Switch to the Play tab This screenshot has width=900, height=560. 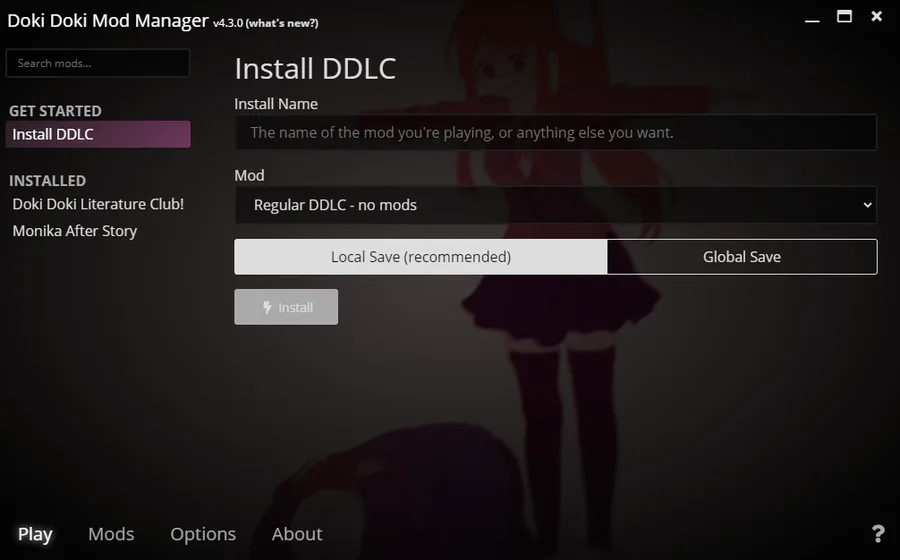coord(35,534)
